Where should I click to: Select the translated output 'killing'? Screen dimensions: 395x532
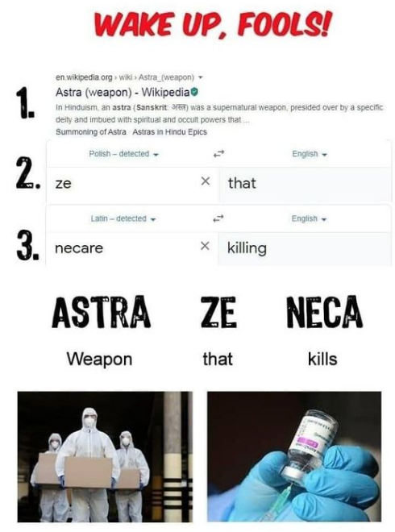[247, 248]
